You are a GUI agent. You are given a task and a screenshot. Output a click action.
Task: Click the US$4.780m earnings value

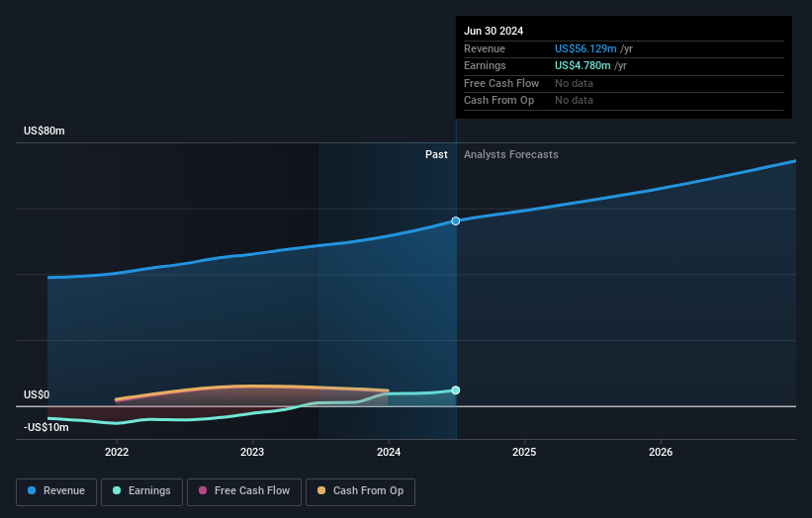tap(583, 65)
